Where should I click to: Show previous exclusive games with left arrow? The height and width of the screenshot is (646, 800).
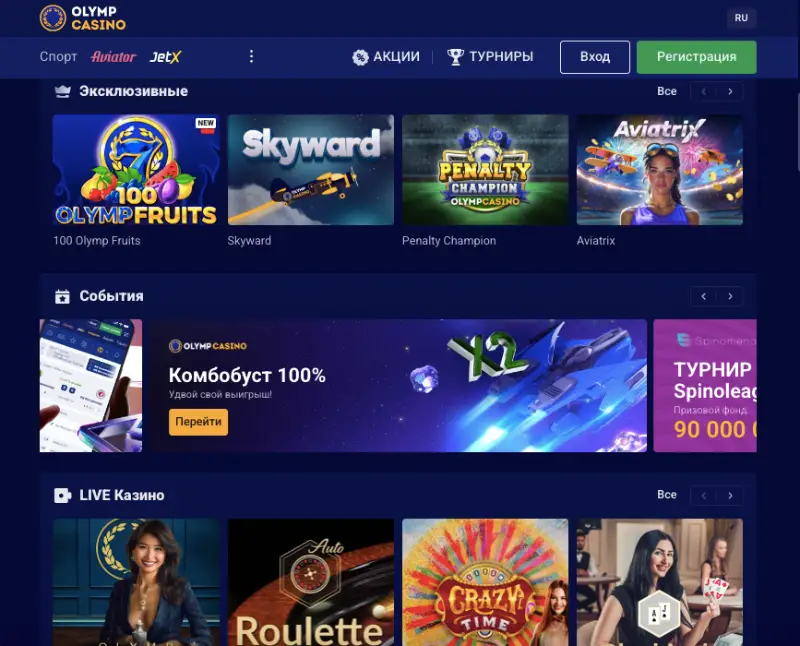point(704,91)
